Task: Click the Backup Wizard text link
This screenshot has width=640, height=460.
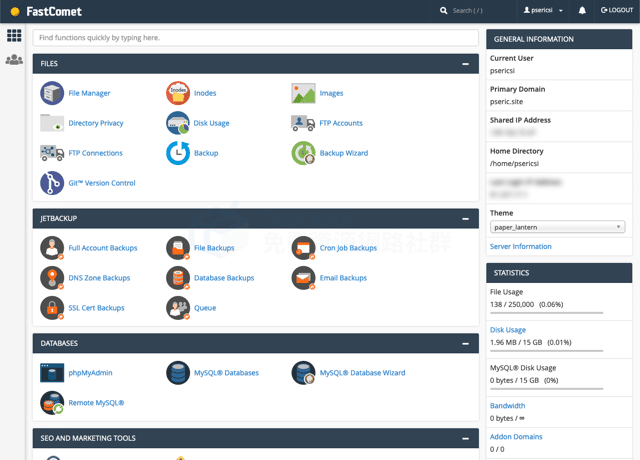Action: pos(344,153)
